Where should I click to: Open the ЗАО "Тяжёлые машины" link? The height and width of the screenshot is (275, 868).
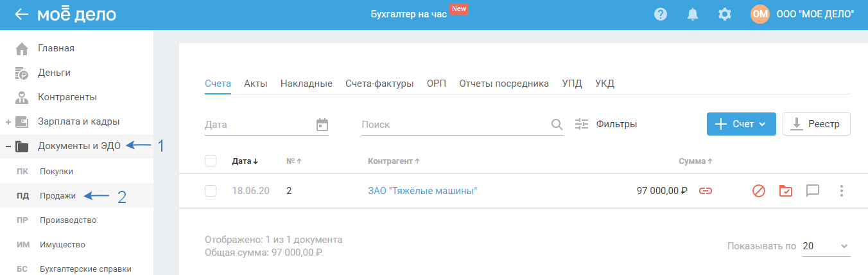(x=422, y=191)
